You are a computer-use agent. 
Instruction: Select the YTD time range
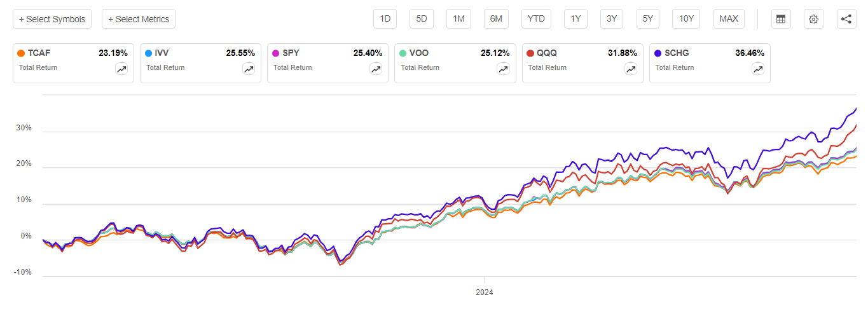coord(536,19)
